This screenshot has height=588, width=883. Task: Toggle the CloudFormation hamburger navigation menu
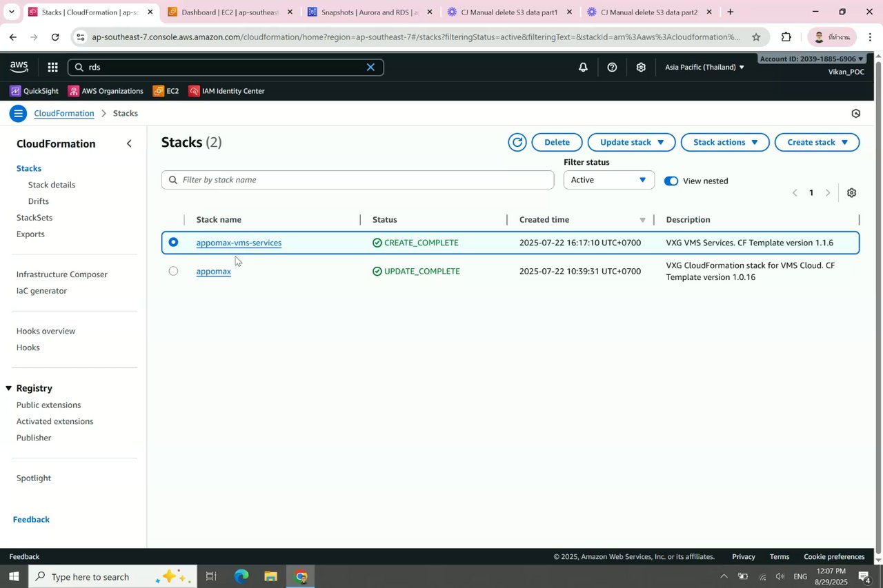pyautogui.click(x=19, y=114)
